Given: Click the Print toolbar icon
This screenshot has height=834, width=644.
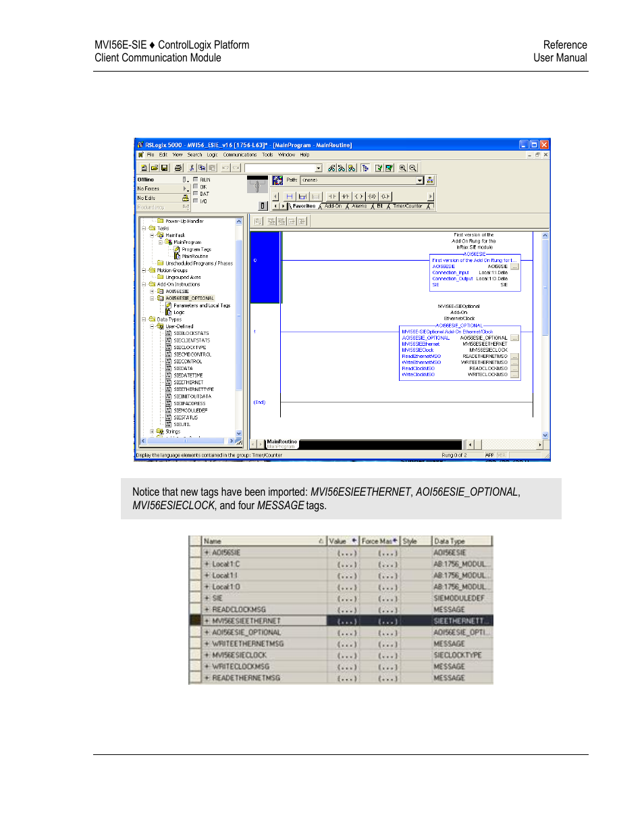Looking at the screenshot, I should (x=178, y=168).
